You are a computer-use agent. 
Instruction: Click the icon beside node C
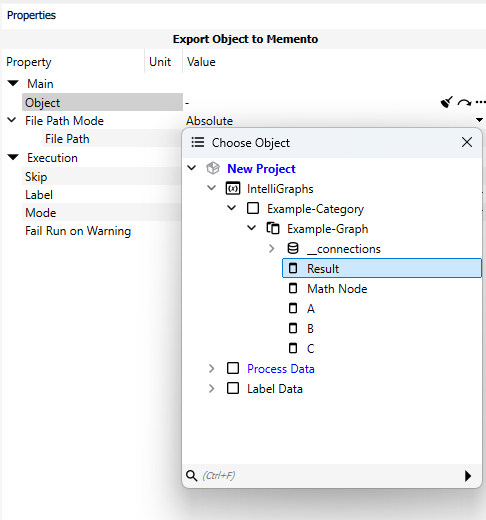(x=293, y=348)
